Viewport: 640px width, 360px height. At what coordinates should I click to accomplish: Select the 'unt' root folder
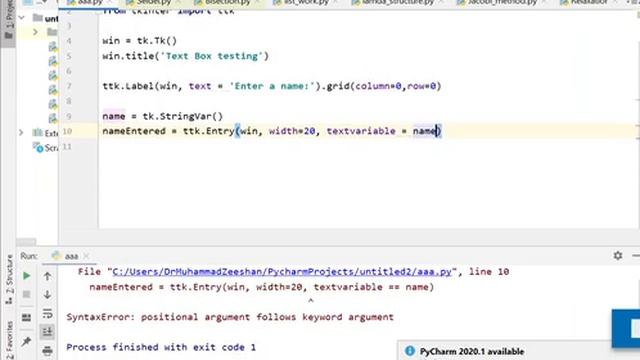[46, 18]
